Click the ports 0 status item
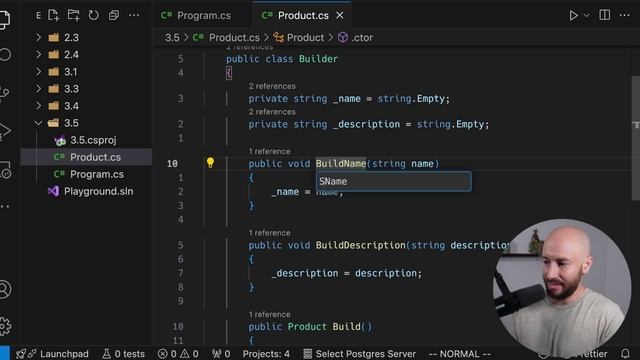This screenshot has height=360, width=640. click(221, 353)
